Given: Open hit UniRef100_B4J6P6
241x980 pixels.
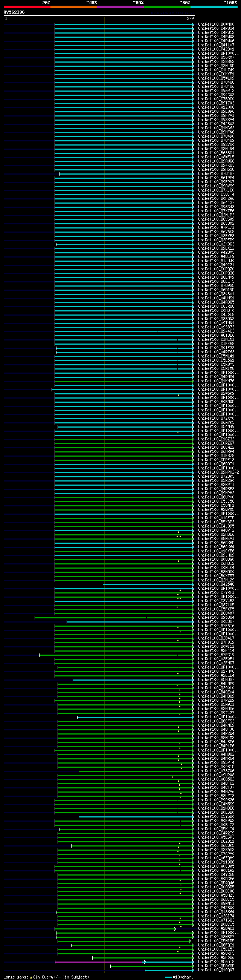Looking at the screenshot, I should click(216, 742).
